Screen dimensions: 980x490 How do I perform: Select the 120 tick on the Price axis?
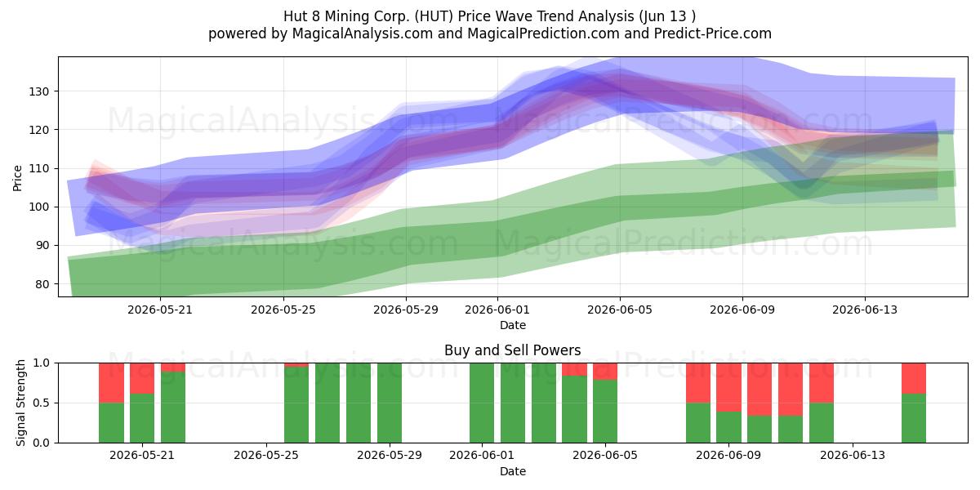[40, 130]
